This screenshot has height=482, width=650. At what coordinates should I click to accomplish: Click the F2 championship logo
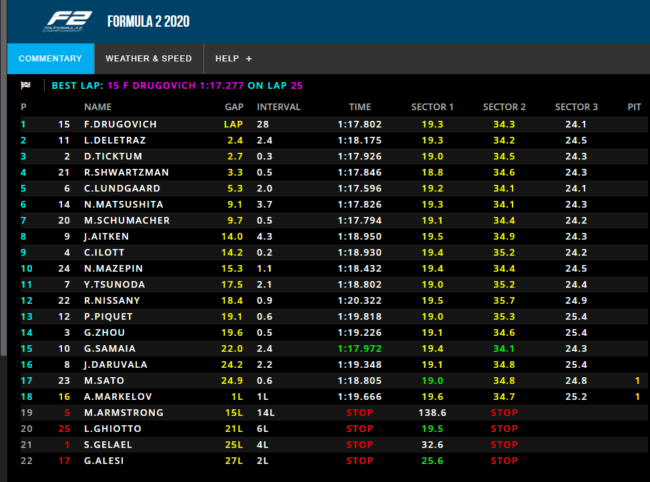click(x=67, y=22)
